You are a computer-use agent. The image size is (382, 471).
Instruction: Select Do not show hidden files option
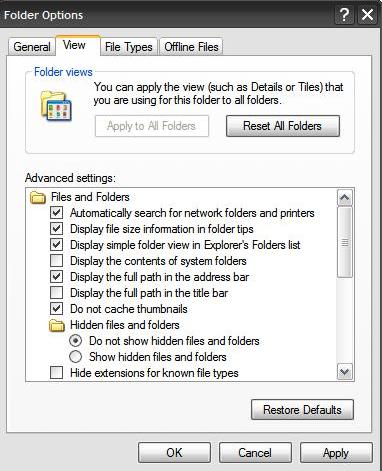coord(75,341)
